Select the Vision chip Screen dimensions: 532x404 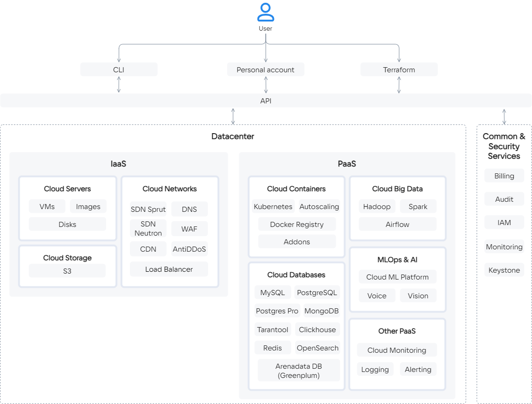418,296
